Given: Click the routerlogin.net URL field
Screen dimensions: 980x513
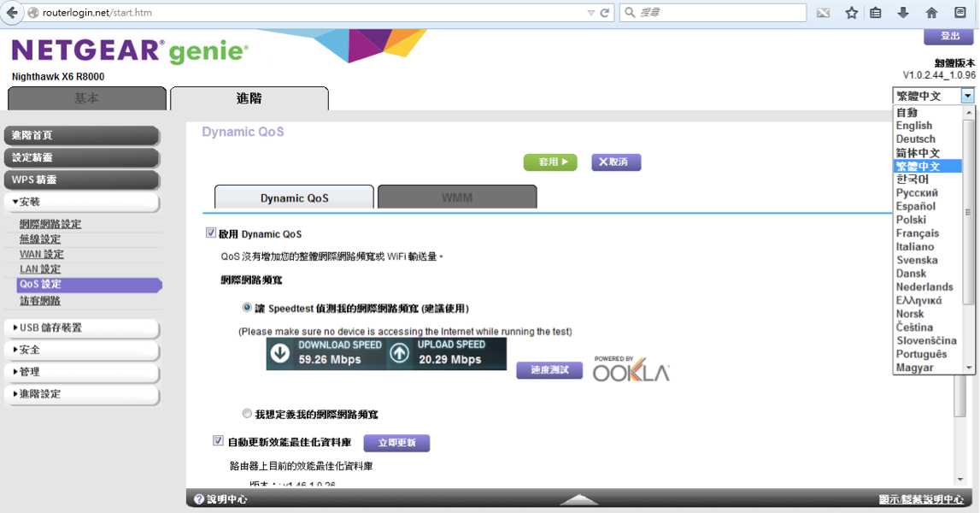Looking at the screenshot, I should pyautogui.click(x=306, y=13).
